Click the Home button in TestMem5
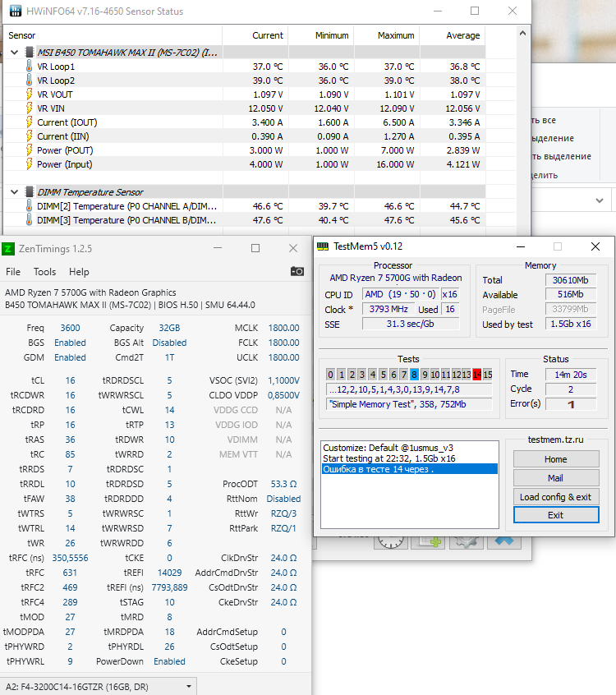The image size is (616, 695). (556, 459)
